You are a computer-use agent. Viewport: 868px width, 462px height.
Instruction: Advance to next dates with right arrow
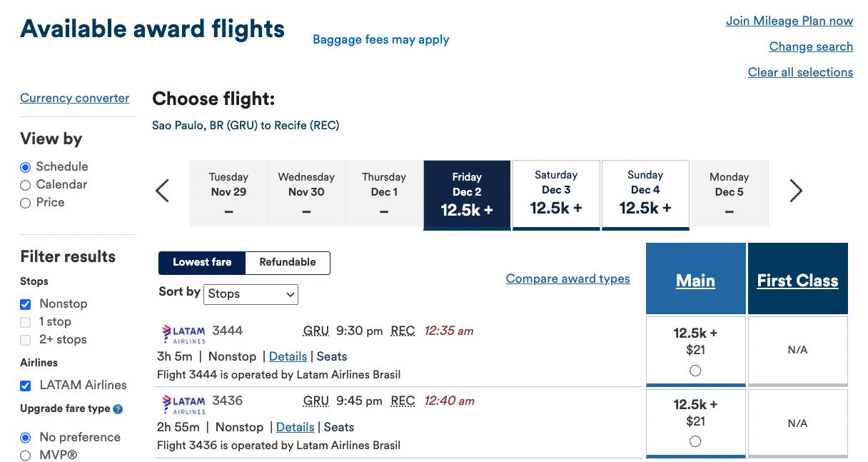pyautogui.click(x=796, y=191)
